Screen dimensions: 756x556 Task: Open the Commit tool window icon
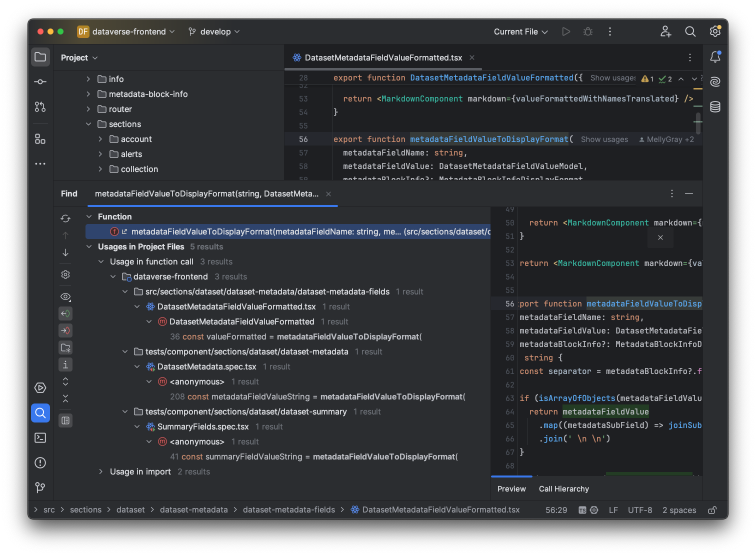(40, 81)
